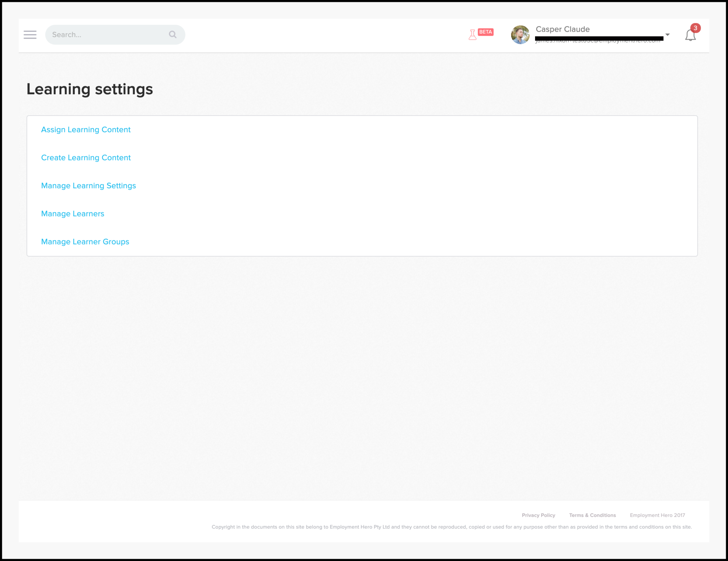This screenshot has width=728, height=561.
Task: Click the Employment Hero 2017 footer text
Action: pyautogui.click(x=657, y=515)
